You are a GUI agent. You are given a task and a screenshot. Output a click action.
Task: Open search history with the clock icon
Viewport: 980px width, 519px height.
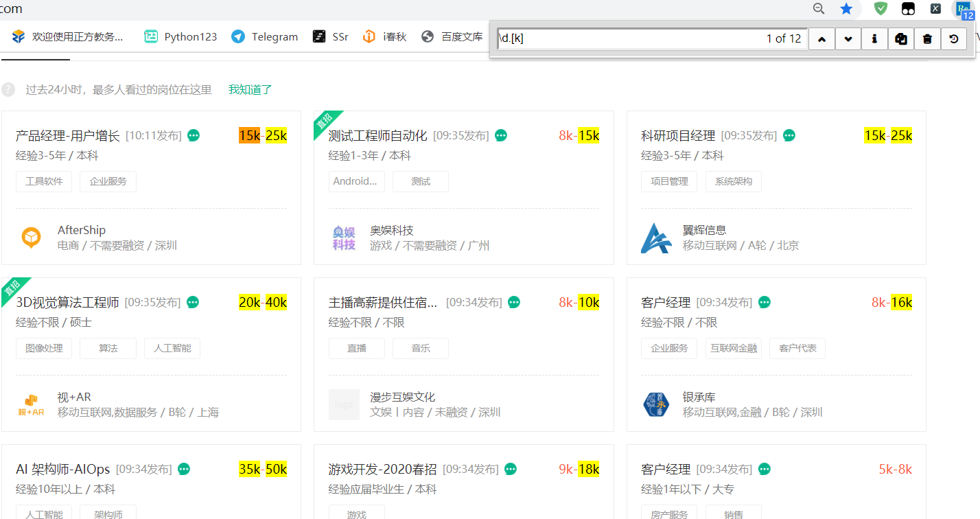point(954,39)
